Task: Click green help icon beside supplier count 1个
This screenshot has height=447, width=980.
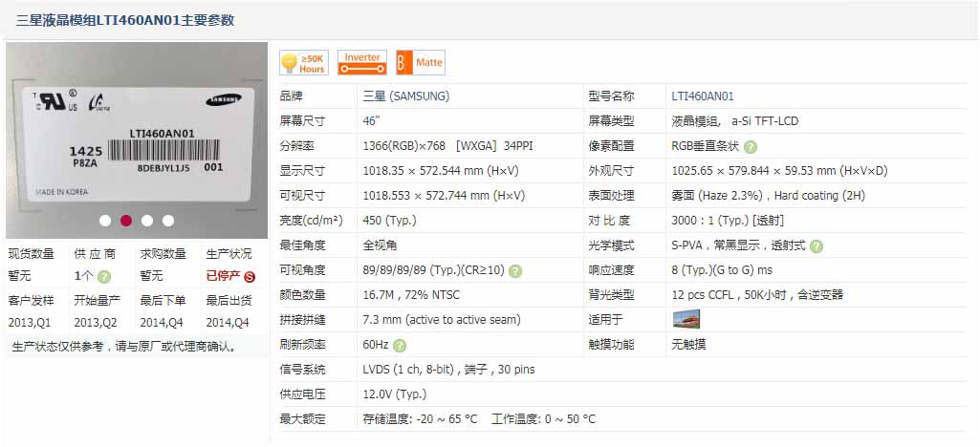Action: 104,277
